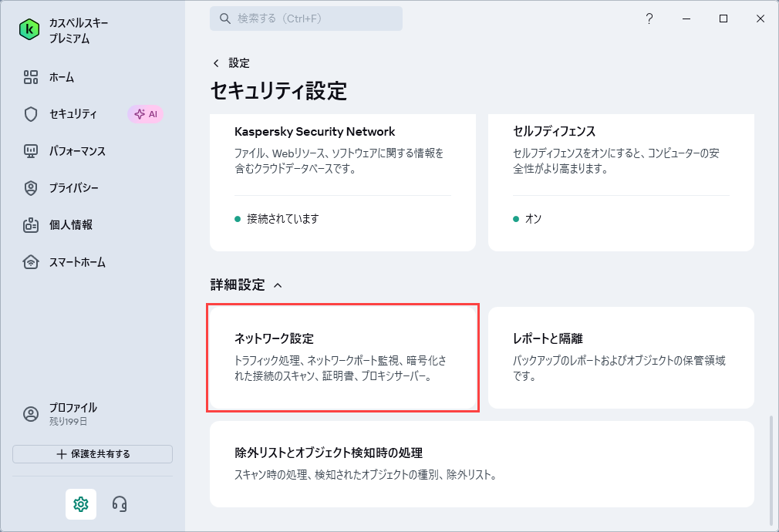
Task: Go back using the left chevron arrow
Action: 216,63
